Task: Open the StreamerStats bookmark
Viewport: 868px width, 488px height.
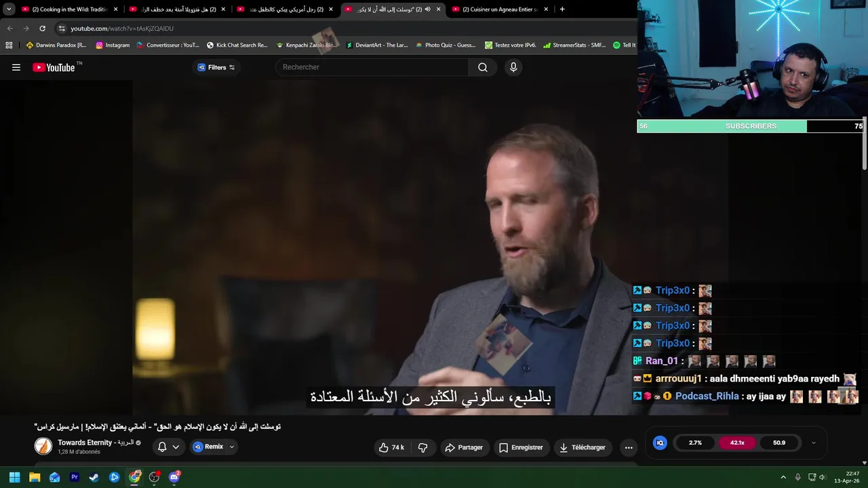Action: click(x=574, y=45)
